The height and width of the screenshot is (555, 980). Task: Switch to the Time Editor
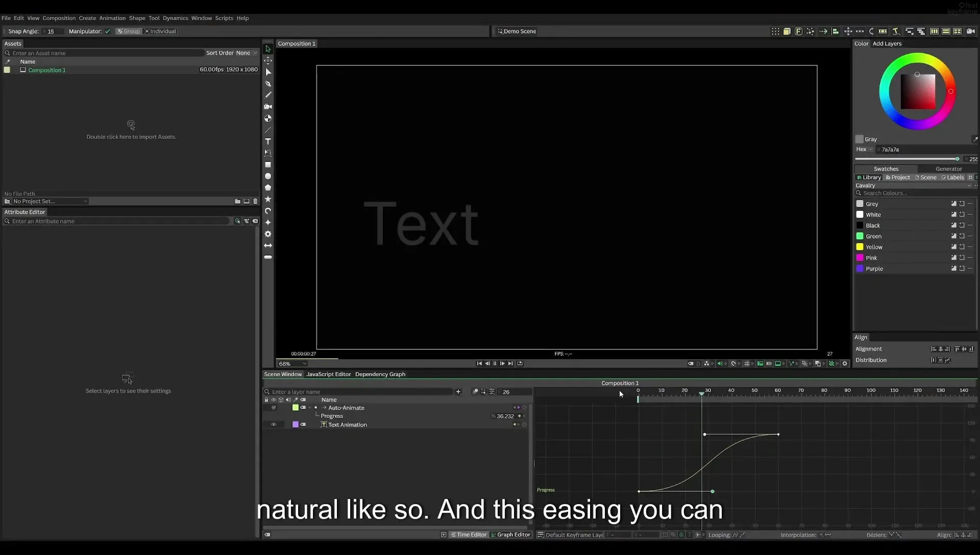(x=469, y=535)
